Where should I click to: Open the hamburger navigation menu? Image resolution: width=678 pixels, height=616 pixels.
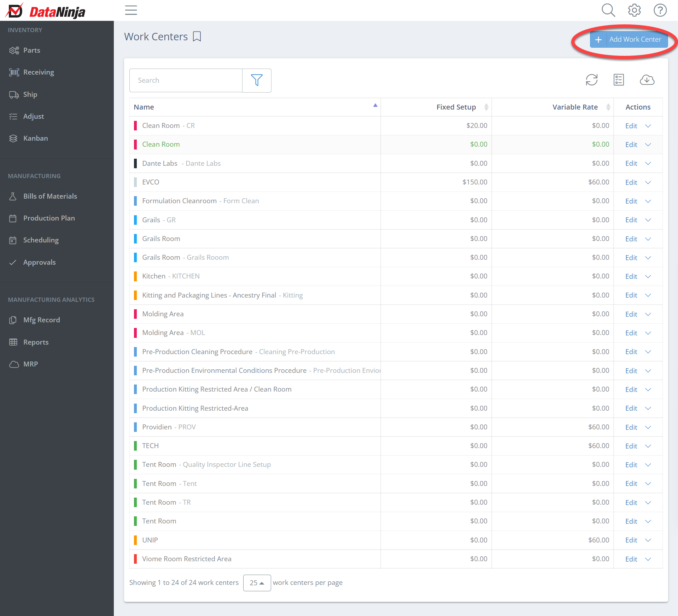click(x=131, y=10)
